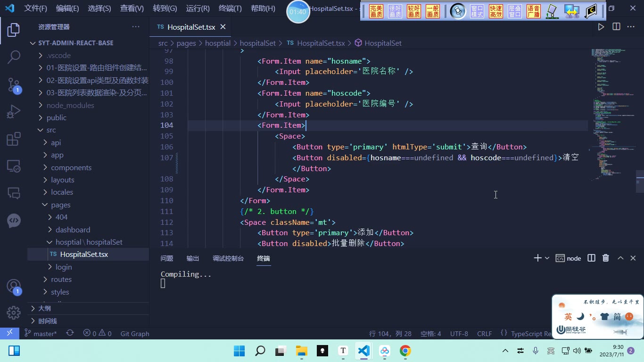Open Remote Explorer view in activity bar
This screenshot has height=362, width=644.
[13, 166]
